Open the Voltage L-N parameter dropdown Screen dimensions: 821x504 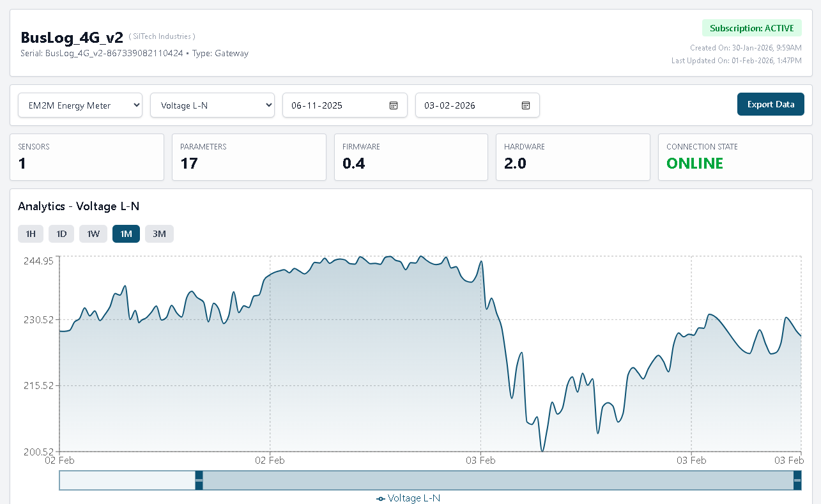tap(212, 105)
